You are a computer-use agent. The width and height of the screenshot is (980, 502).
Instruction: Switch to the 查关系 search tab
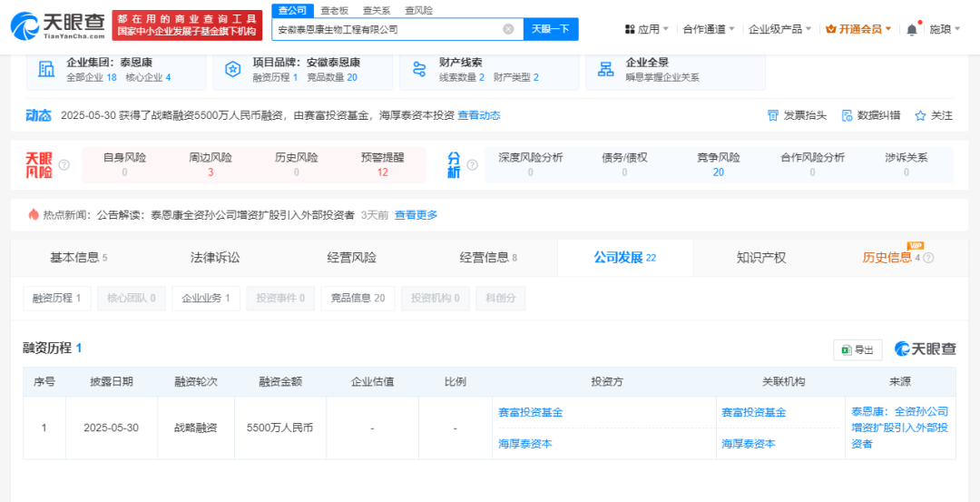tap(377, 10)
